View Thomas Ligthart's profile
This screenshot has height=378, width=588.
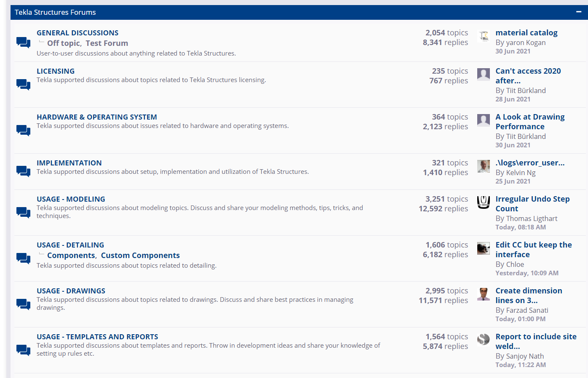click(x=532, y=218)
